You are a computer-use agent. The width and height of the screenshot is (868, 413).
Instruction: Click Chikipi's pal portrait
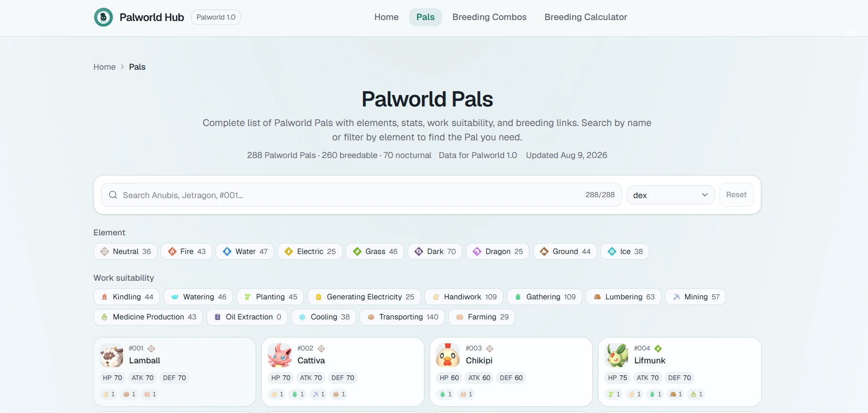point(448,355)
